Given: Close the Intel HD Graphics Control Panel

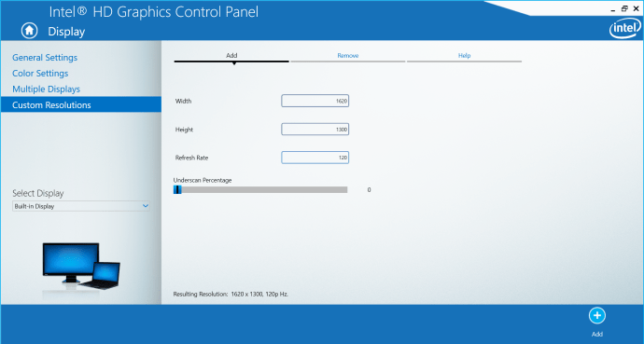Looking at the screenshot, I should coord(636,8).
